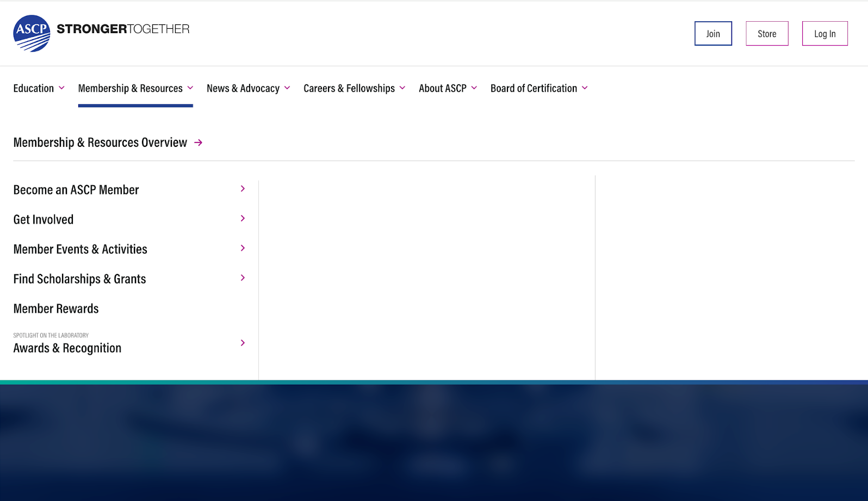Click chevron next to Board of Certification
This screenshot has width=868, height=501.
point(585,88)
